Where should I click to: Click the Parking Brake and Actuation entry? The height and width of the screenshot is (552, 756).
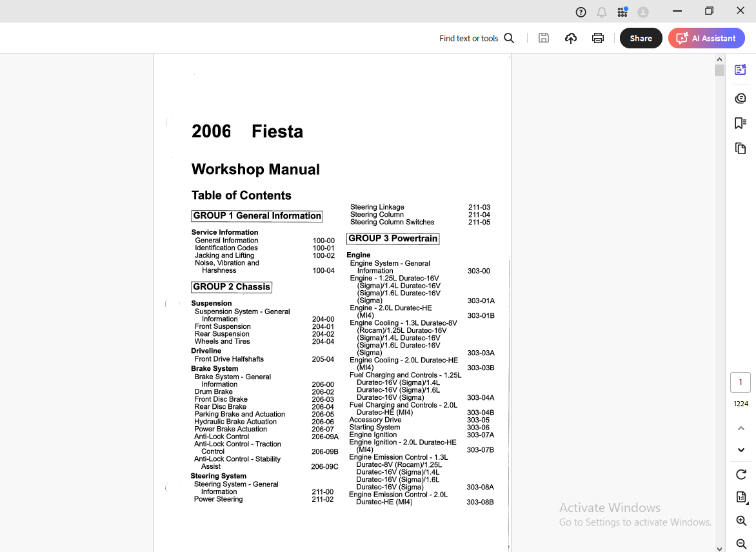239,414
